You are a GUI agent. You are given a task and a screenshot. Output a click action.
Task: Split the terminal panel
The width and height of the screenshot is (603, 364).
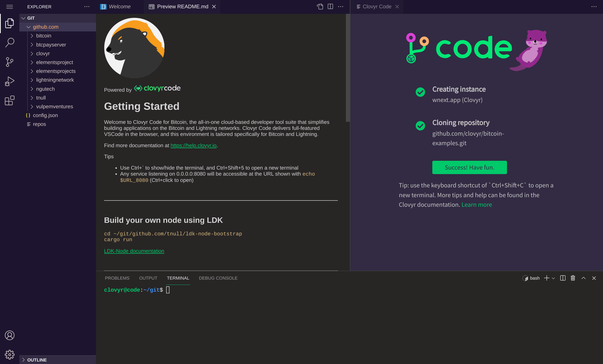pyautogui.click(x=563, y=278)
